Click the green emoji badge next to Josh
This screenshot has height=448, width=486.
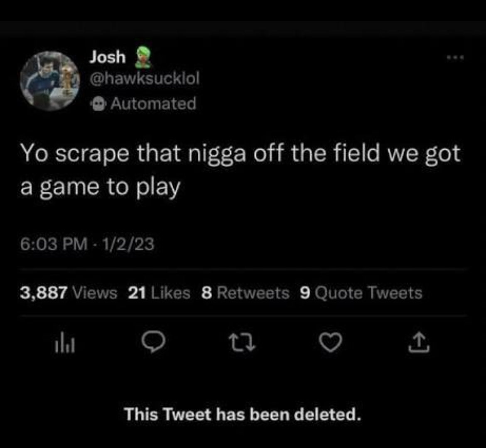[142, 57]
